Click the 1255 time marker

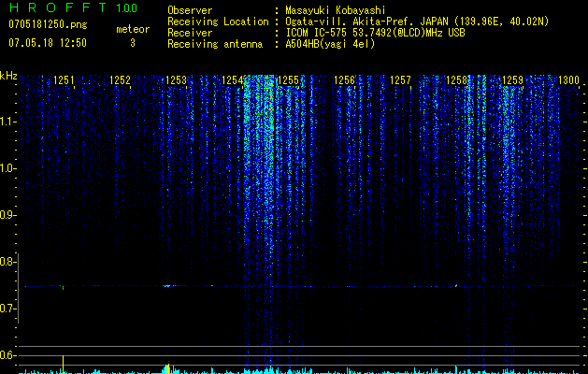tap(288, 79)
